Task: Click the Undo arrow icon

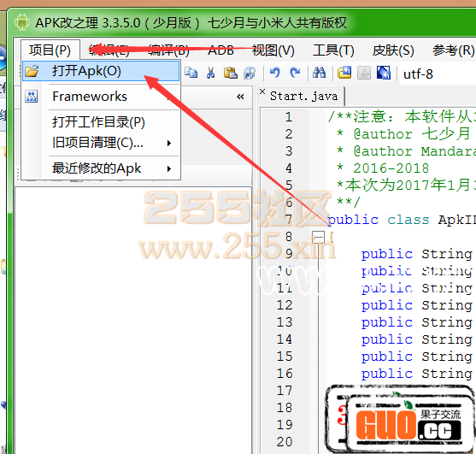Action: tap(274, 73)
